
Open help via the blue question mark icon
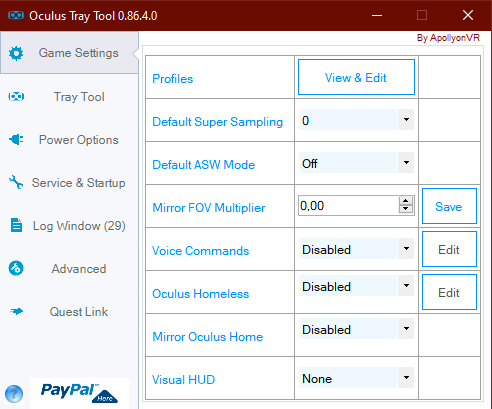[x=14, y=394]
